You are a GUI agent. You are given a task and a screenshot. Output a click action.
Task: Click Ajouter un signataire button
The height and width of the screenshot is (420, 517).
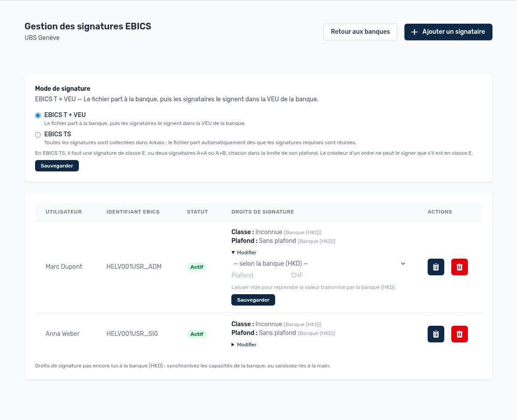pos(448,32)
